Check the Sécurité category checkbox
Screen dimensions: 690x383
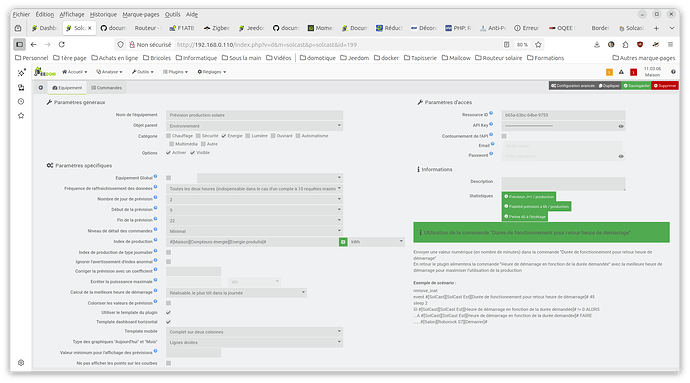198,136
